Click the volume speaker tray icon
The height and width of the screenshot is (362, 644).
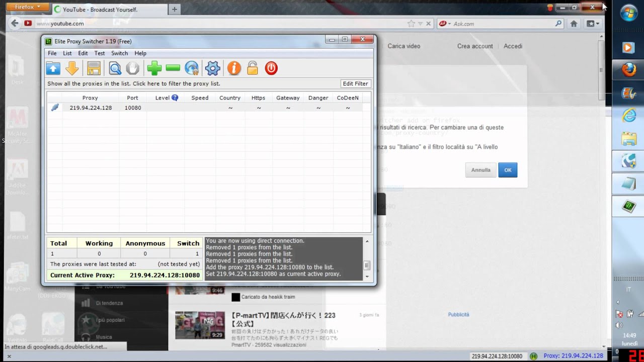click(x=619, y=325)
